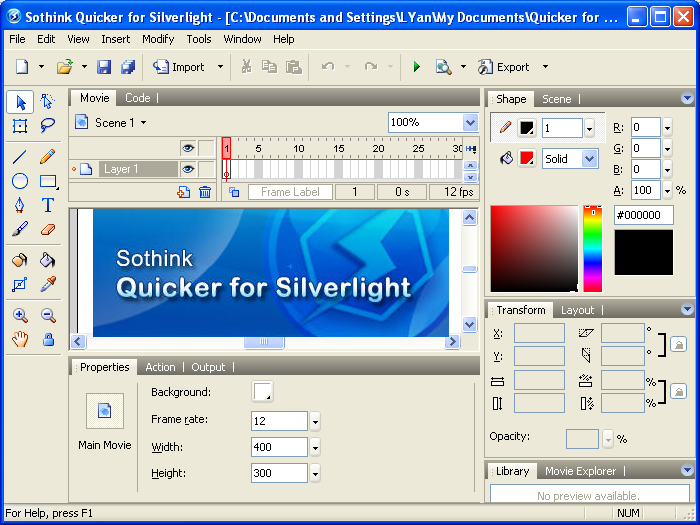Open the stroke width dropdown arrow
The width and height of the screenshot is (700, 525).
pos(589,129)
